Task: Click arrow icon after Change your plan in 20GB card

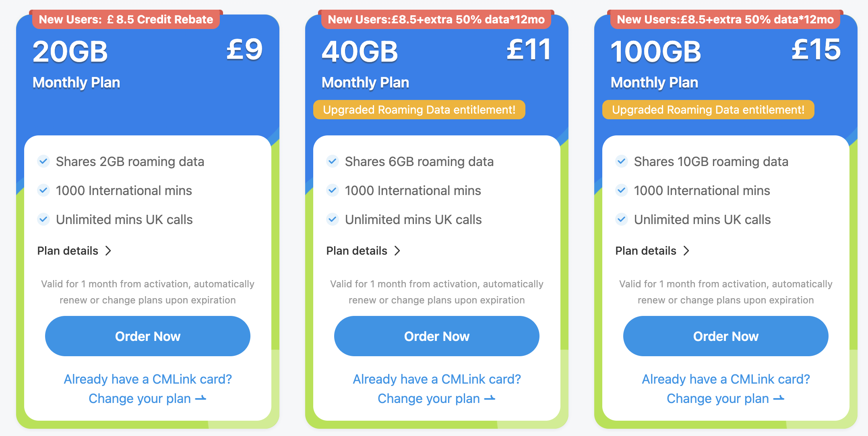Action: tap(200, 399)
